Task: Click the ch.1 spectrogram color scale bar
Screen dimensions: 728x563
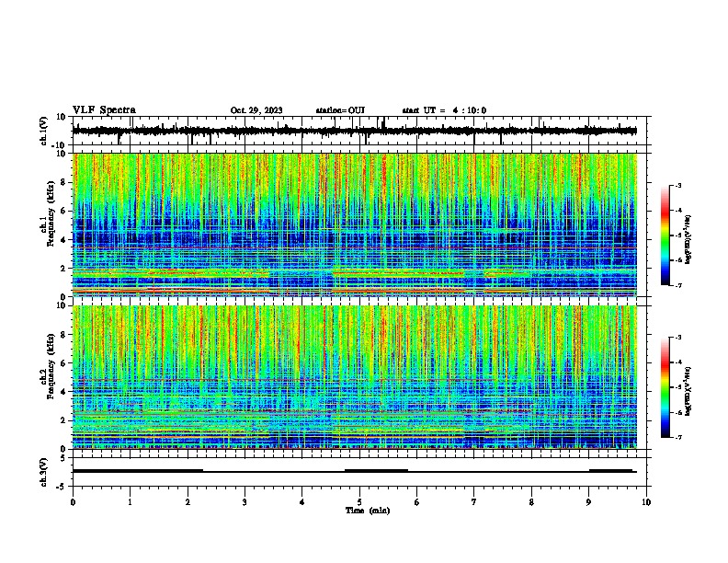Action: click(665, 236)
